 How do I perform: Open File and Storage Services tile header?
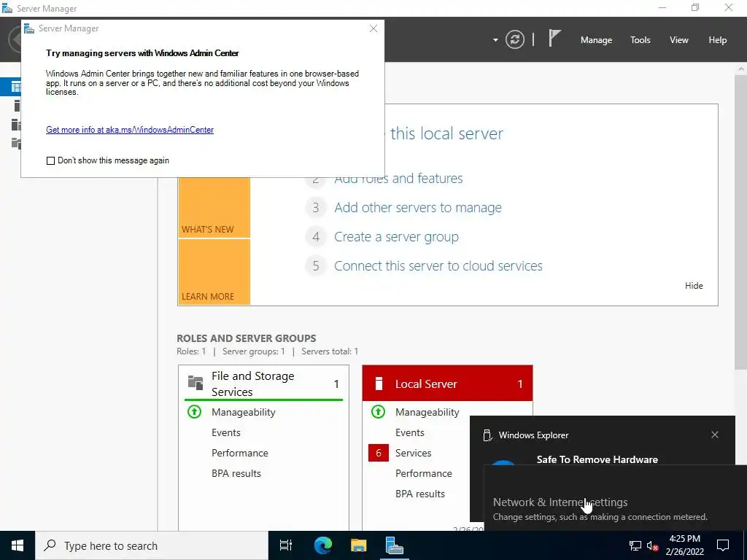point(263,384)
